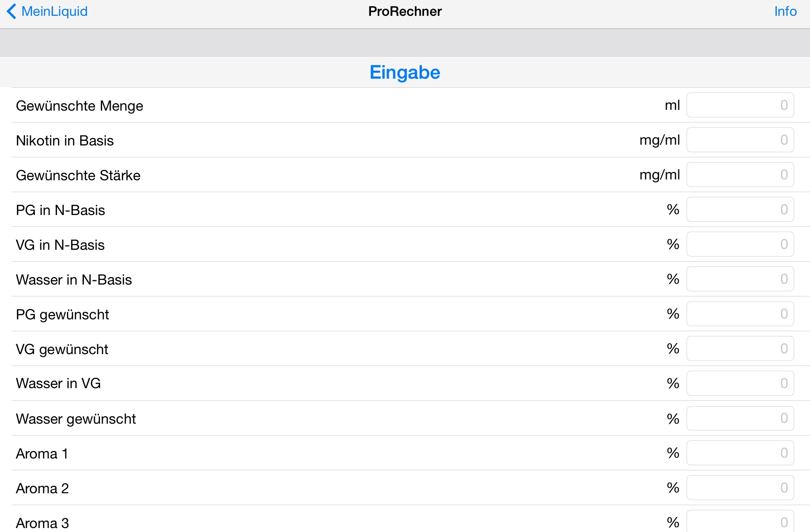The height and width of the screenshot is (532, 810).
Task: Focus the Aroma 2 input box
Action: point(740,488)
